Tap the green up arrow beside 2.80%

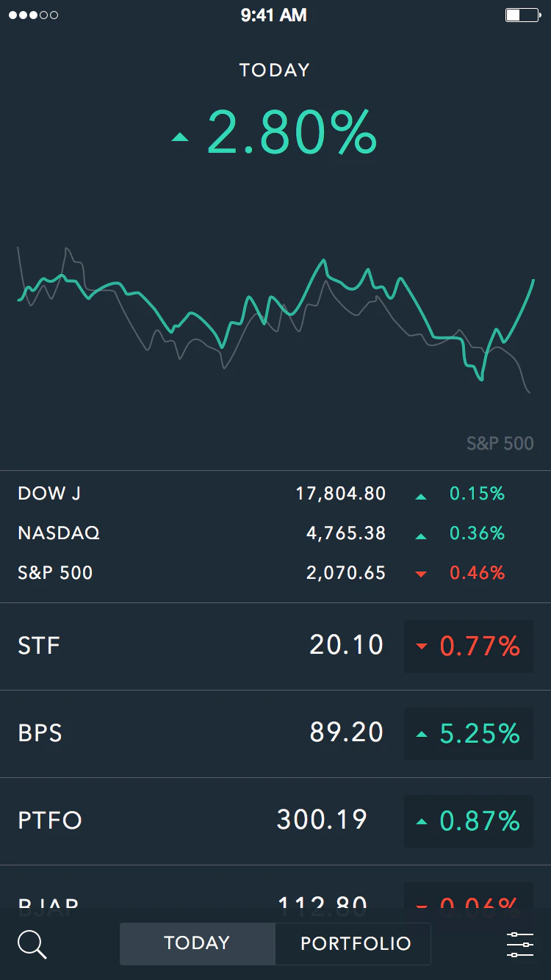coord(180,137)
